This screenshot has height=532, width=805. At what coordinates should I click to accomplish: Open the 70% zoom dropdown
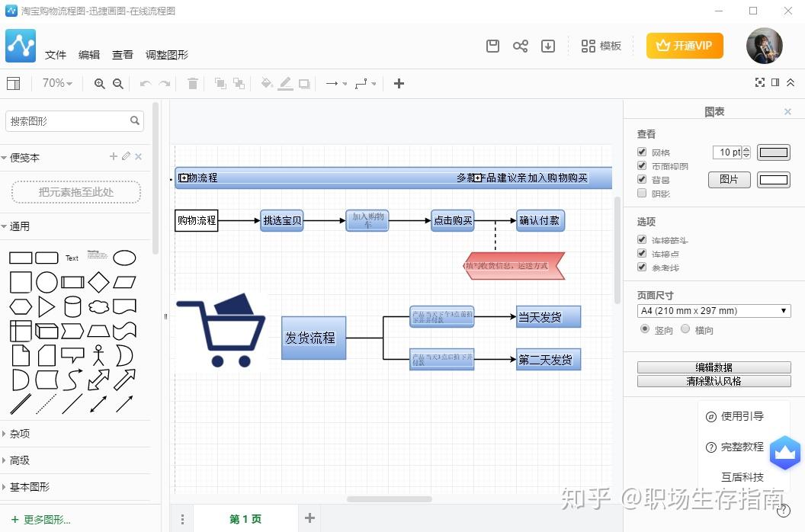click(57, 83)
